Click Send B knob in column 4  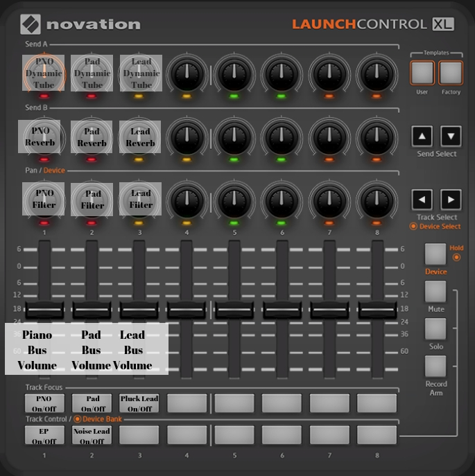[187, 137]
